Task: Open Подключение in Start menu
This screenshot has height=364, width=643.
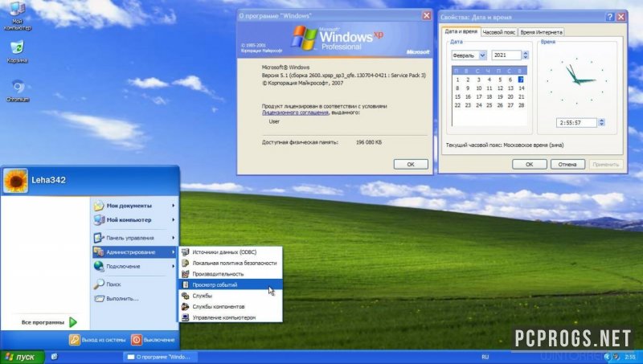Action: pos(133,266)
